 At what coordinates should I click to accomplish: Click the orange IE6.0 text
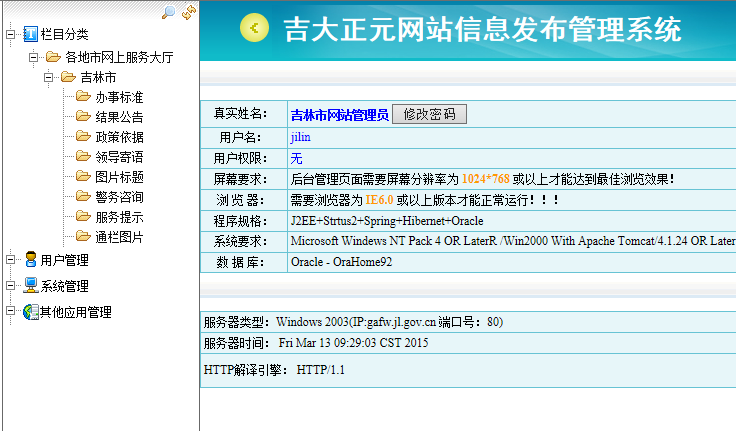click(x=379, y=200)
